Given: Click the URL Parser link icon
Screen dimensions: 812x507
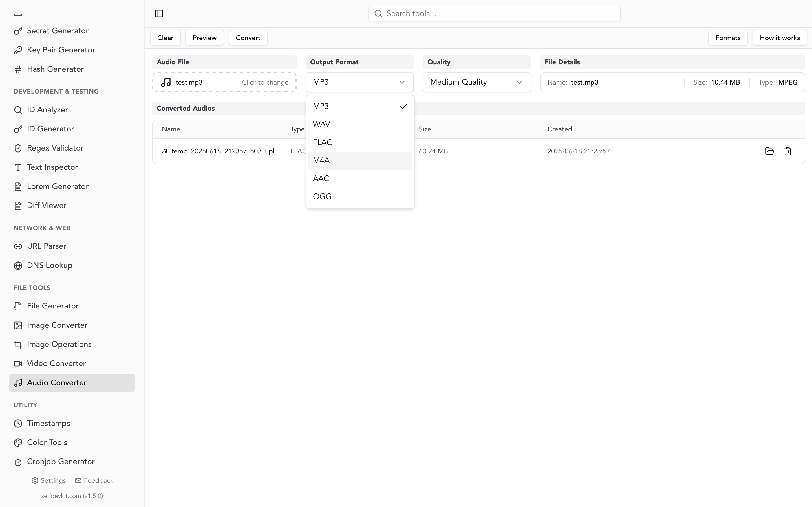Looking at the screenshot, I should click(18, 246).
